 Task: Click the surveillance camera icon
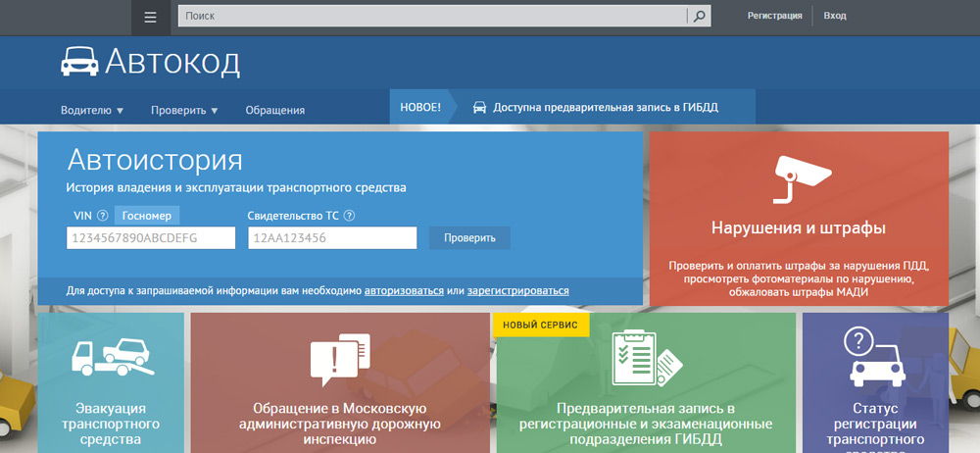803,178
